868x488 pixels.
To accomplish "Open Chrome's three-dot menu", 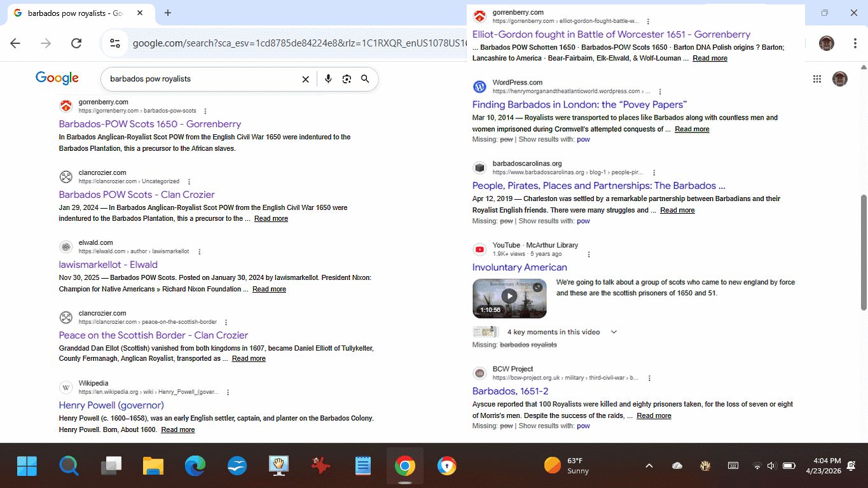I will 855,43.
